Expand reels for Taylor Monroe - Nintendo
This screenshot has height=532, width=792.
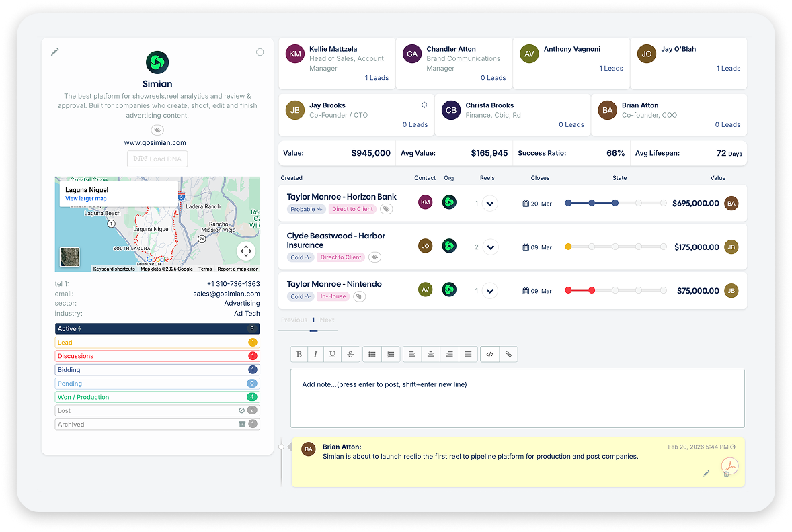[x=490, y=291]
